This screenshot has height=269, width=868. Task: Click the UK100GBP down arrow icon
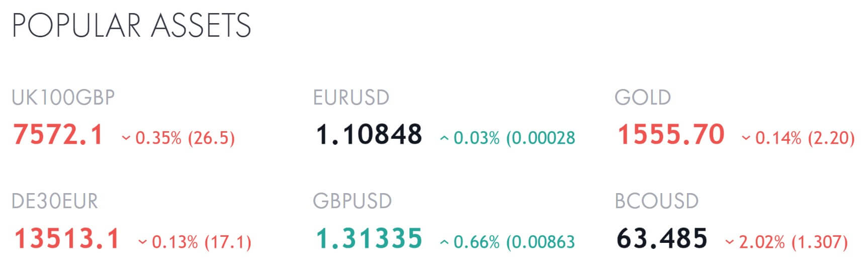coord(126,138)
